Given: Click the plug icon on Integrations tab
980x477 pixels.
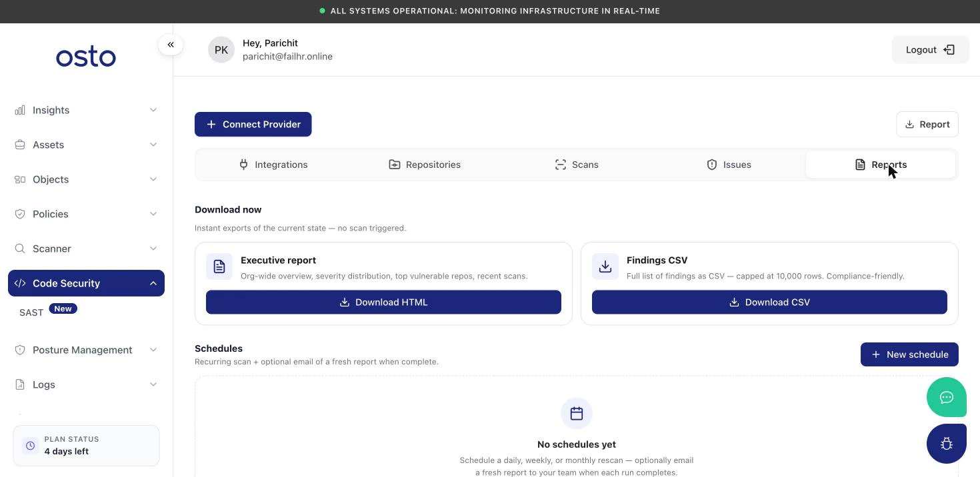Looking at the screenshot, I should pyautogui.click(x=244, y=165).
